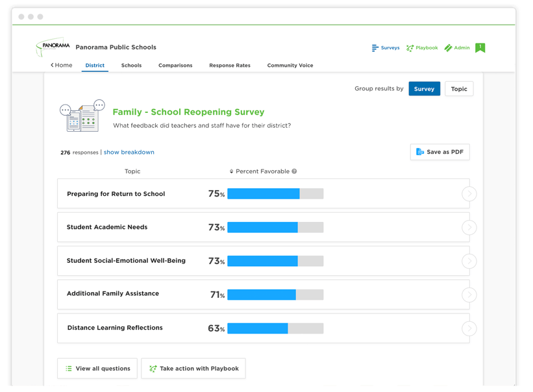Viewport: 533px width, 392px height.
Task: Click the green notification bookmark badge
Action: [x=480, y=47]
